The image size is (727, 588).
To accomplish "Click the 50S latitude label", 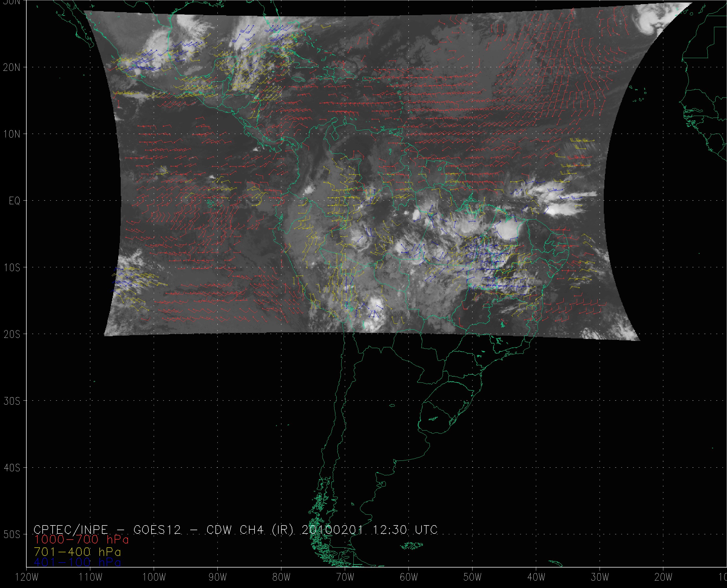I will [12, 535].
